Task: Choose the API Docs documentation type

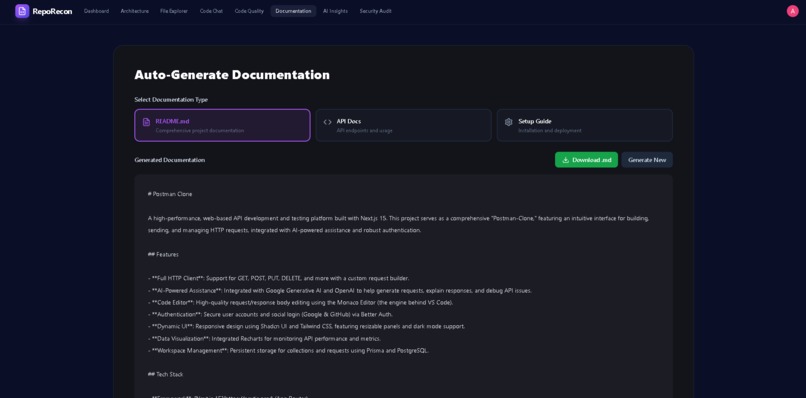Action: click(x=404, y=125)
